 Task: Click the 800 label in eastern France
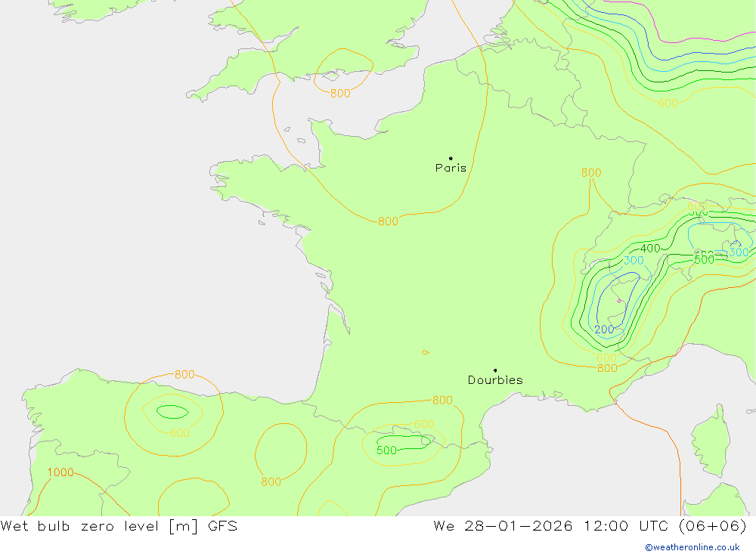click(x=591, y=172)
